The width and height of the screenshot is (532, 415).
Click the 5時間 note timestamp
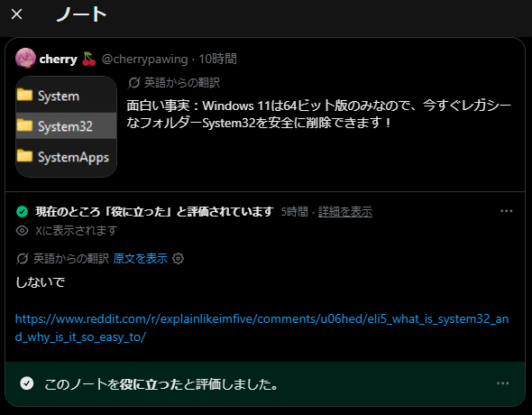(x=294, y=212)
